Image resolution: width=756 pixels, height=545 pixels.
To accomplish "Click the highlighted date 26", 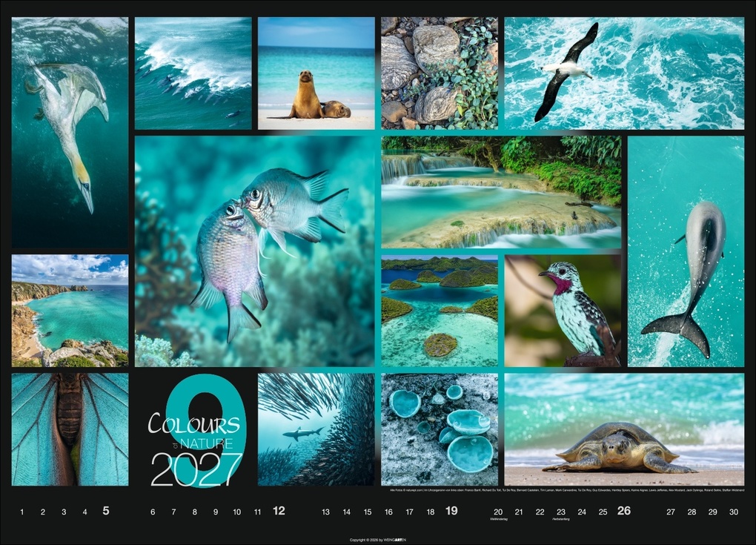I will [x=626, y=512].
